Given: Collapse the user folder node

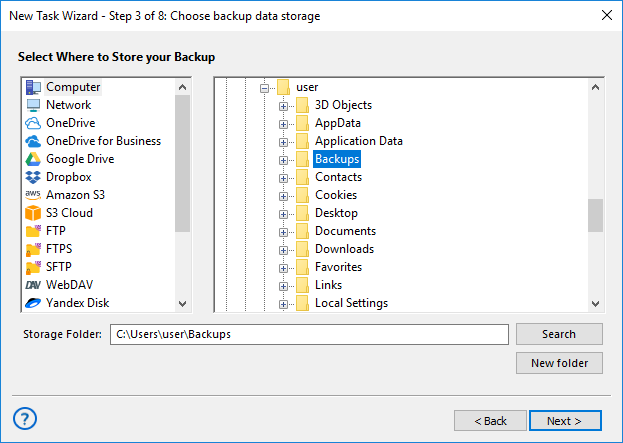Looking at the screenshot, I should [265, 88].
